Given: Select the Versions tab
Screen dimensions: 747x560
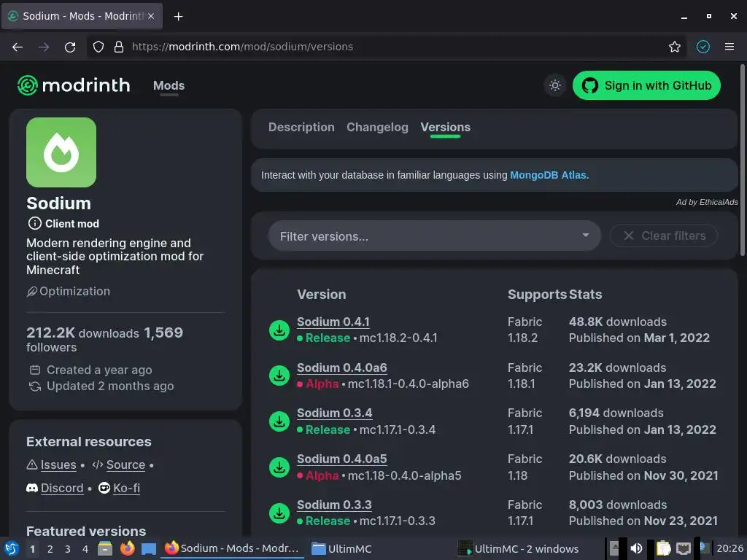Looking at the screenshot, I should click(x=446, y=127).
